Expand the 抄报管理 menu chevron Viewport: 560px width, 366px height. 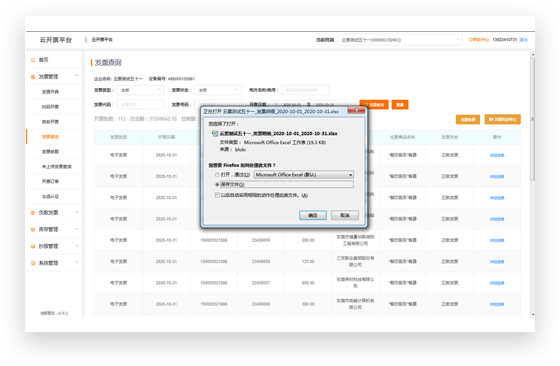point(76,246)
